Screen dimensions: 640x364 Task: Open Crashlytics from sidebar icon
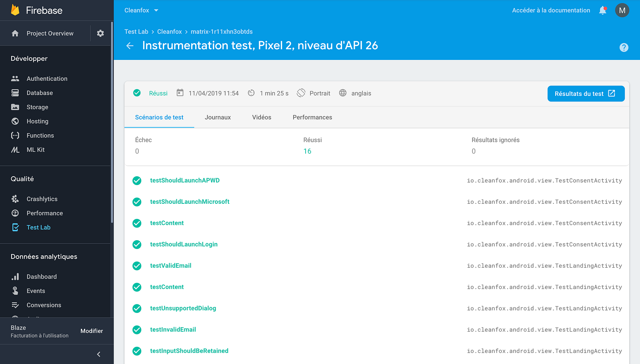tap(15, 199)
